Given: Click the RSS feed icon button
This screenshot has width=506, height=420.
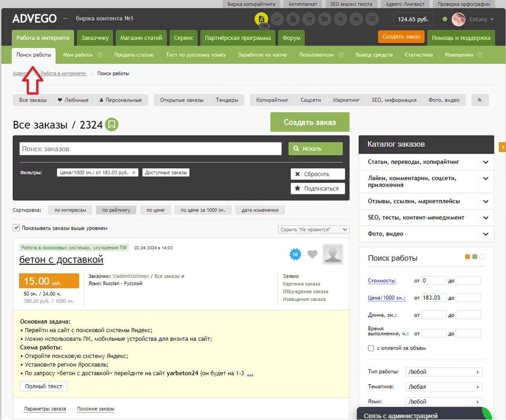Looking at the screenshot, I should pos(480,100).
